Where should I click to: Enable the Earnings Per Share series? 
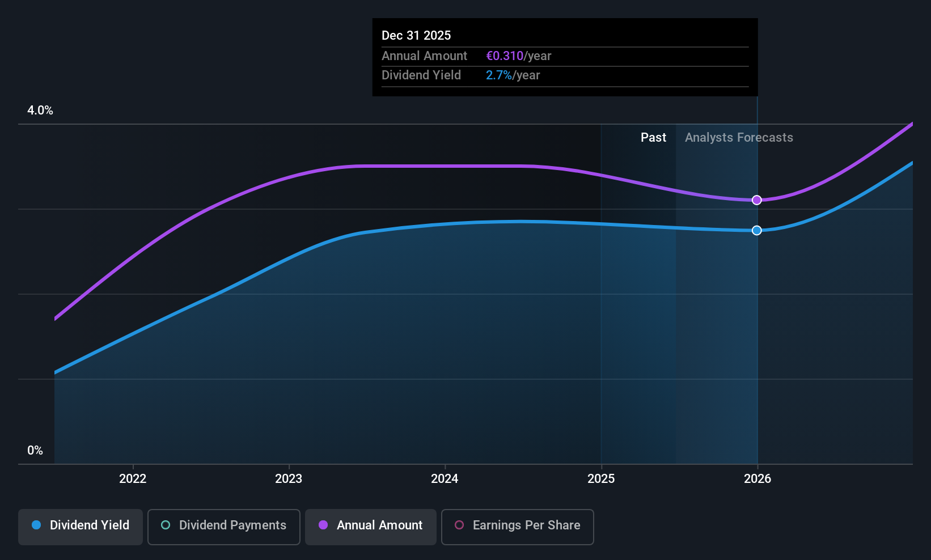[x=518, y=527]
